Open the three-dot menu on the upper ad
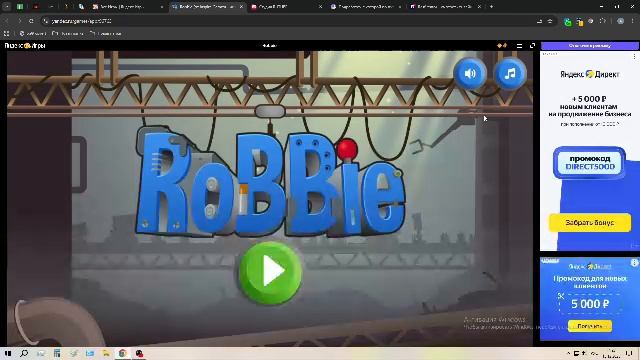The width and height of the screenshot is (640, 360). (634, 57)
